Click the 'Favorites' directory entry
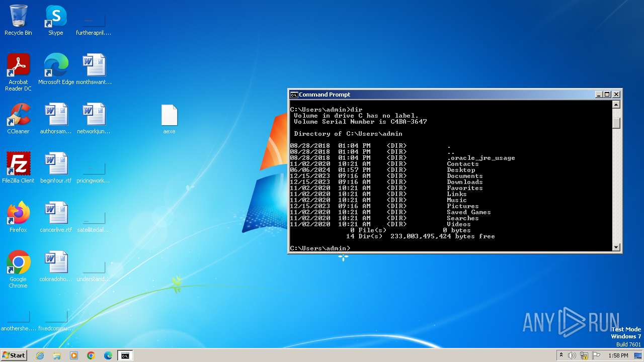644x362 pixels. 465,188
